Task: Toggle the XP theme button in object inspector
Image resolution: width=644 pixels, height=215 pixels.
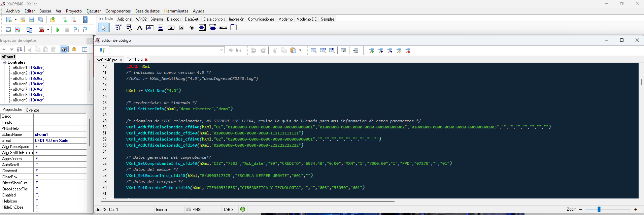Action: 64,50
